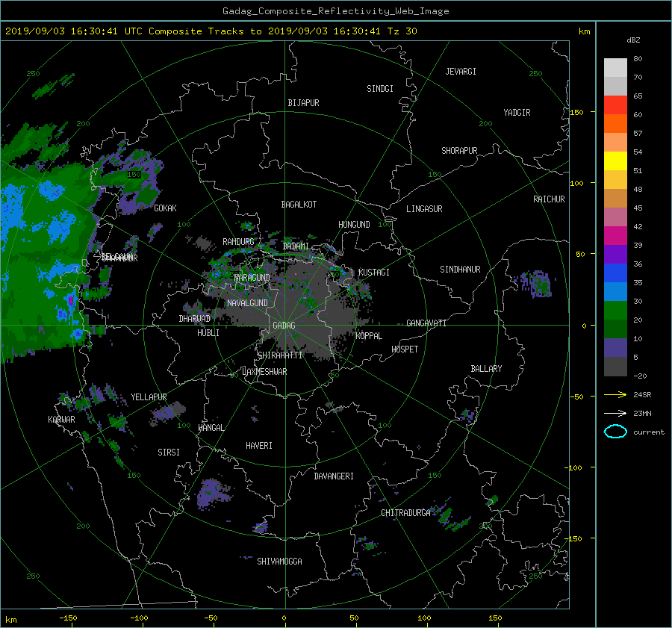
Task: Click the cyan current-track ellipse icon
Action: tap(615, 432)
